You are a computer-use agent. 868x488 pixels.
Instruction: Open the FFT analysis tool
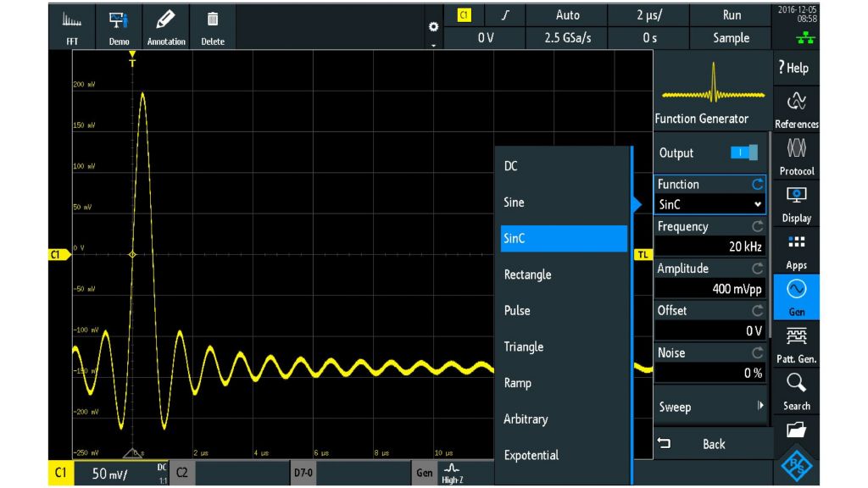point(70,25)
